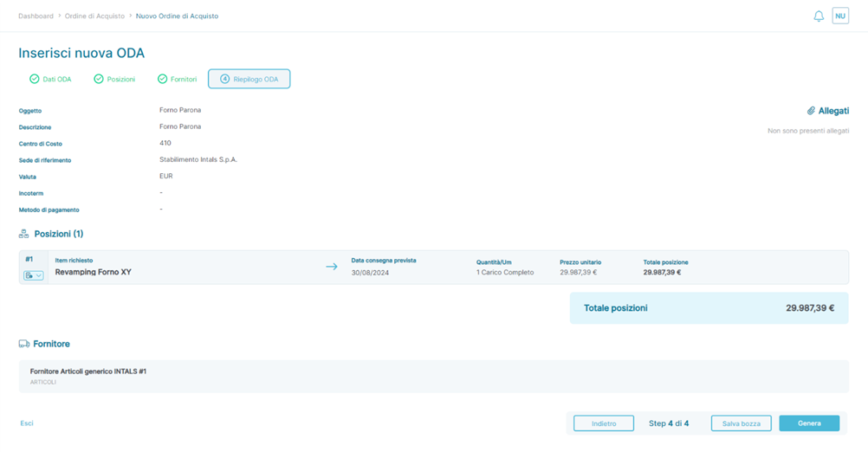Click Non sono presenti allegati text
This screenshot has width=868, height=452.
[808, 131]
